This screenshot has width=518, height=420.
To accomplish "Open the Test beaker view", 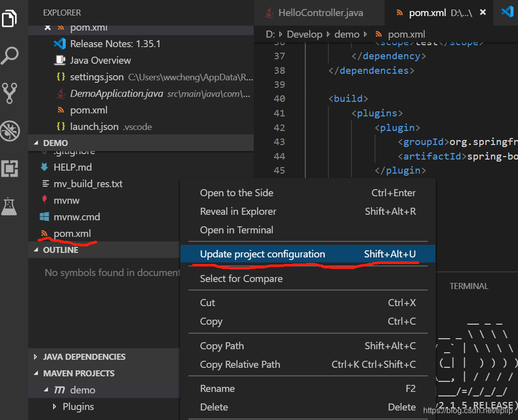I will tap(10, 206).
